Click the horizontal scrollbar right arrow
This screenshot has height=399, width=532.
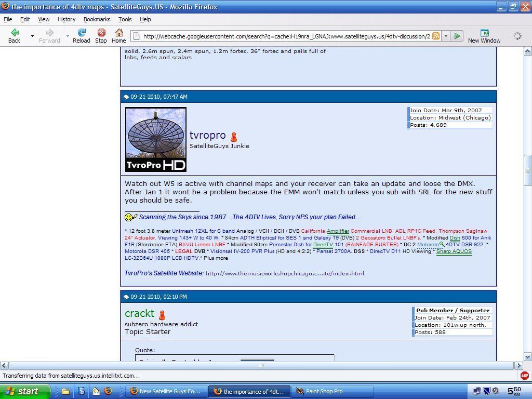tap(518, 365)
